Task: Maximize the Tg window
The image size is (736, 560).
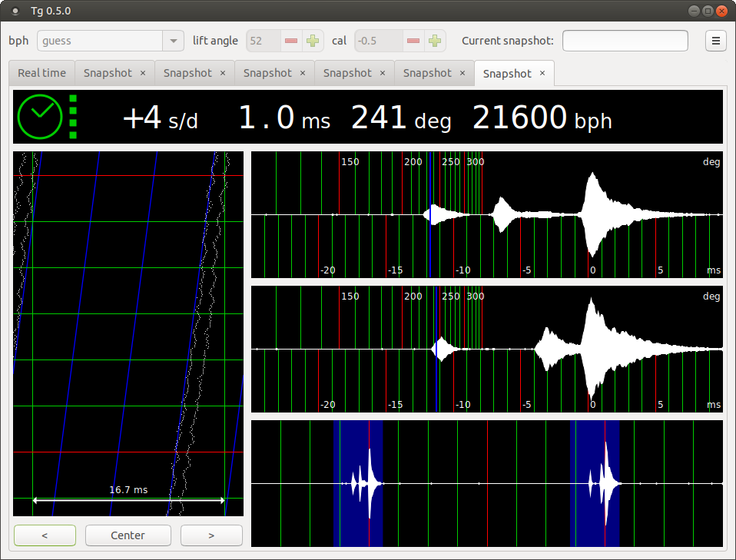Action: (708, 11)
